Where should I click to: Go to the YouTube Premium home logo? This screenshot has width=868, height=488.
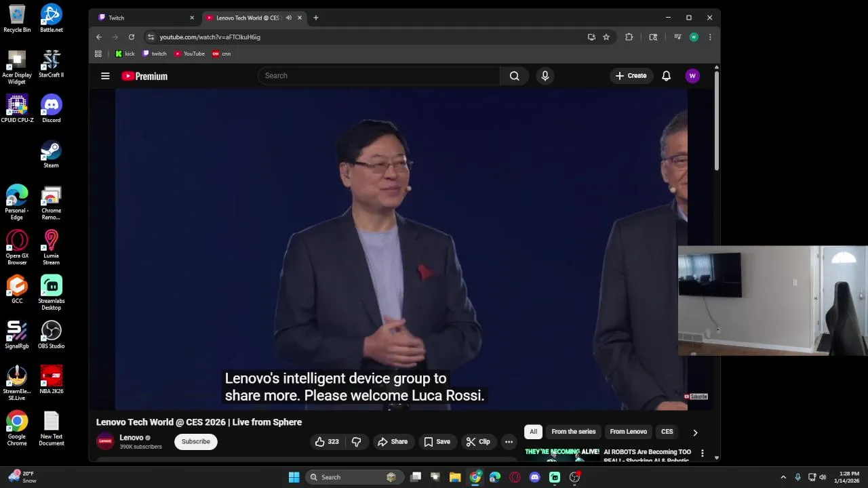click(144, 76)
